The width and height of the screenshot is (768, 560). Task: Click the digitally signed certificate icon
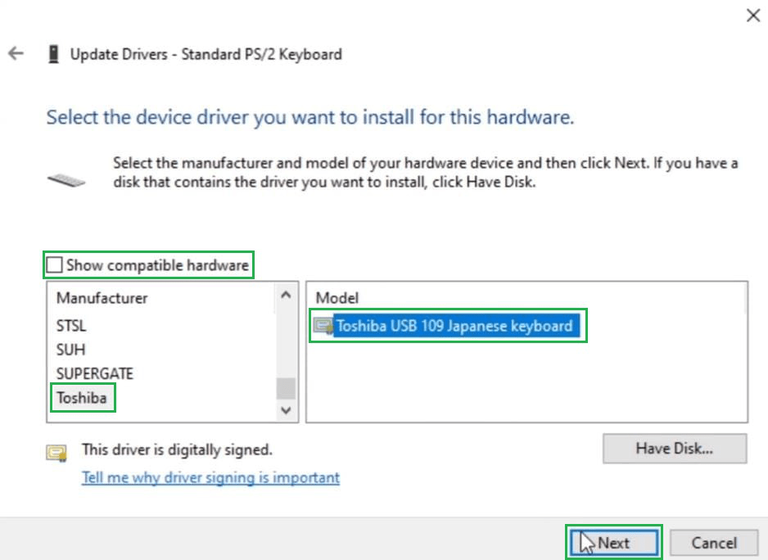click(x=57, y=453)
